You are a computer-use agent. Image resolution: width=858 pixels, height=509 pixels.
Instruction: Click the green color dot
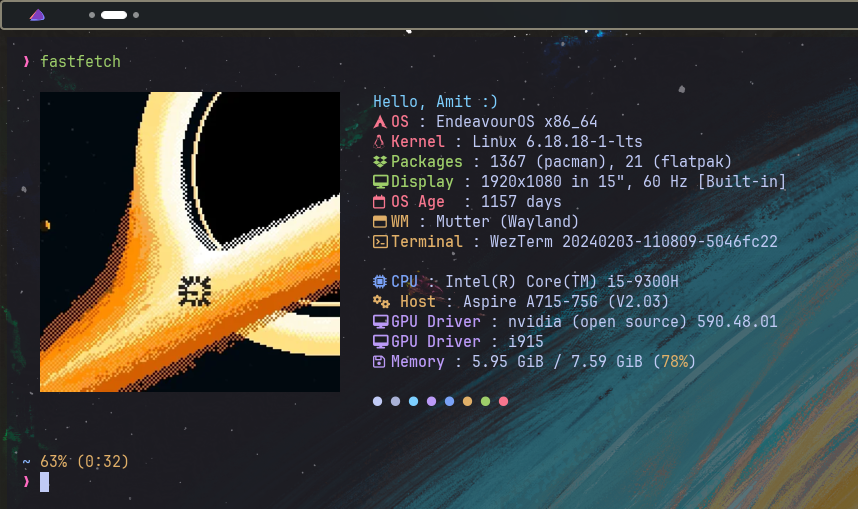(485, 401)
